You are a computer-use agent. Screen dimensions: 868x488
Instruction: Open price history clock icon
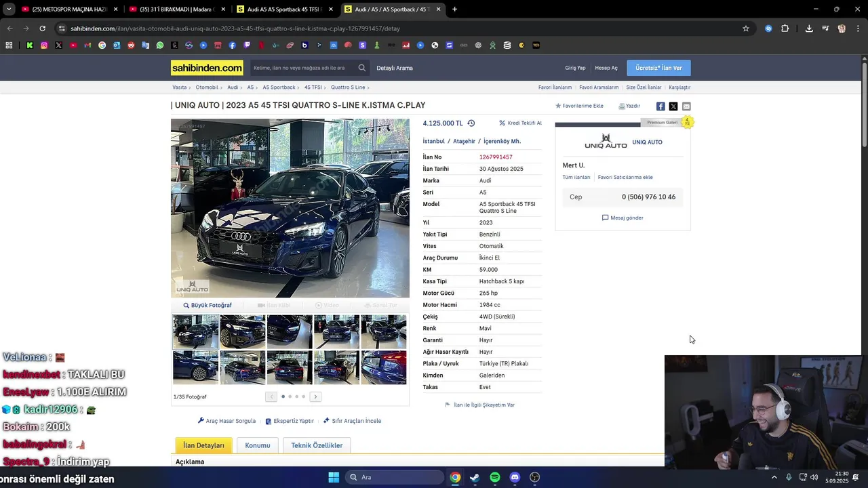tap(471, 123)
